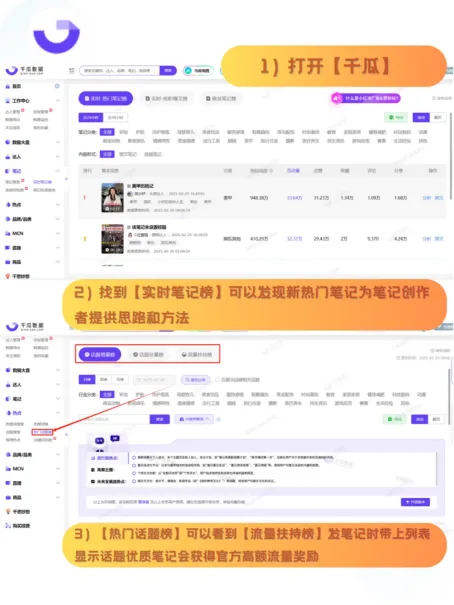Click the topic search input in lower screenshot
Screen dimensions: 454x605
point(114,419)
